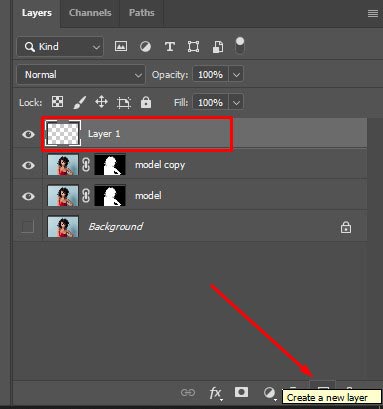Lock transparent pixels icon

[57, 102]
